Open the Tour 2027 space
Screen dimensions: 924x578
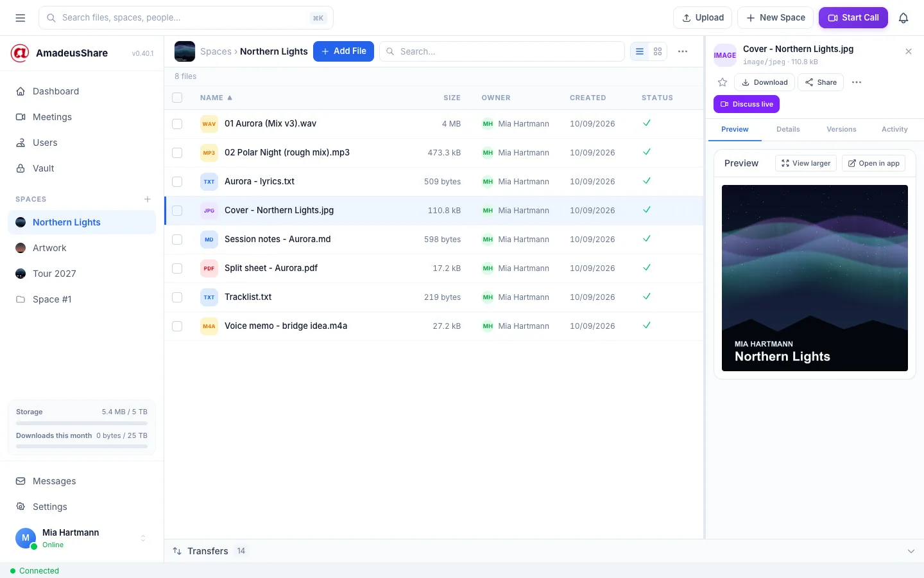click(81, 274)
